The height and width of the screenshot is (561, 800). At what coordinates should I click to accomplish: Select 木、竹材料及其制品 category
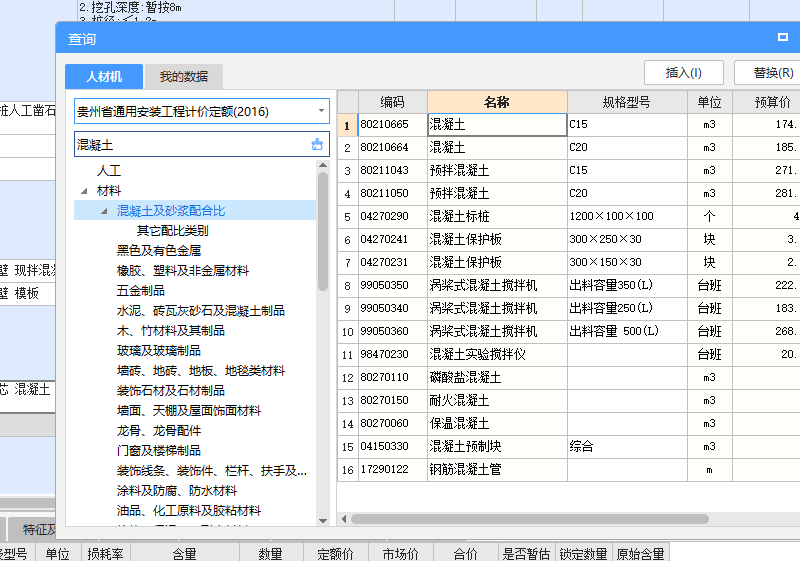170,330
